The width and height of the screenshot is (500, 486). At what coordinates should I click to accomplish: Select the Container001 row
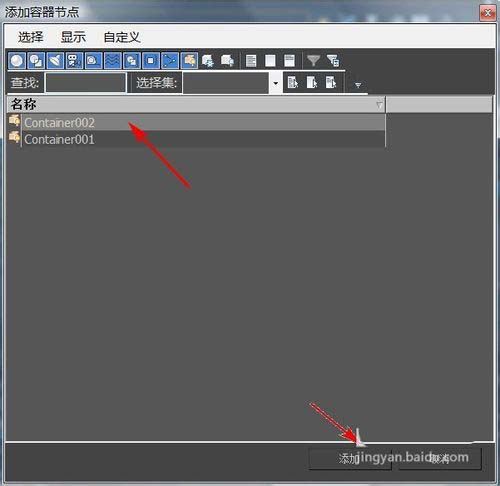[196, 139]
